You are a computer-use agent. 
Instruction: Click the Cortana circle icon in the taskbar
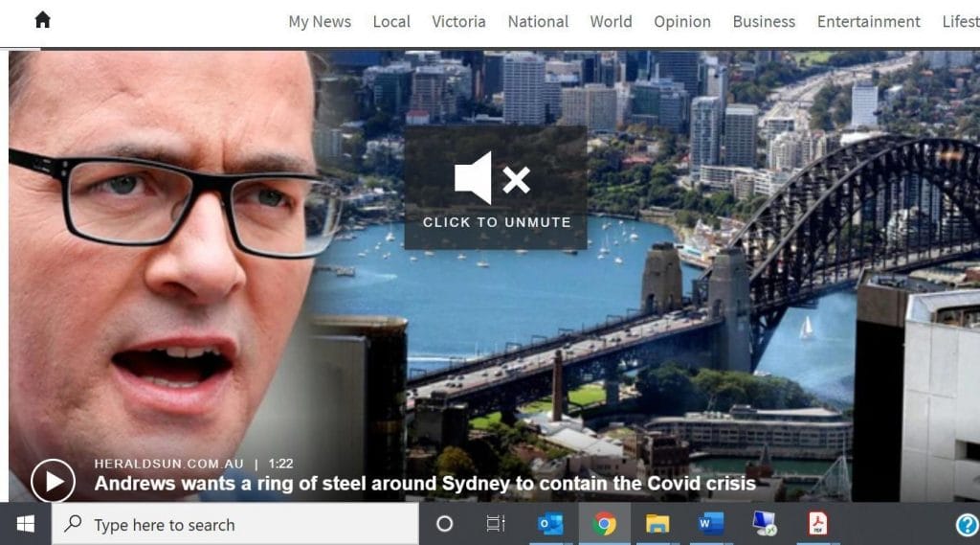pos(444,524)
